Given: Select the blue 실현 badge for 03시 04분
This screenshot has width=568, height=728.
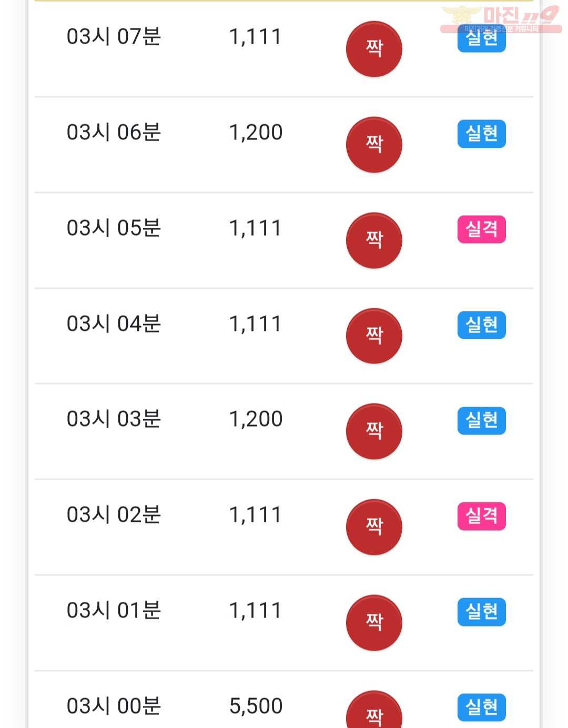Looking at the screenshot, I should [x=482, y=325].
